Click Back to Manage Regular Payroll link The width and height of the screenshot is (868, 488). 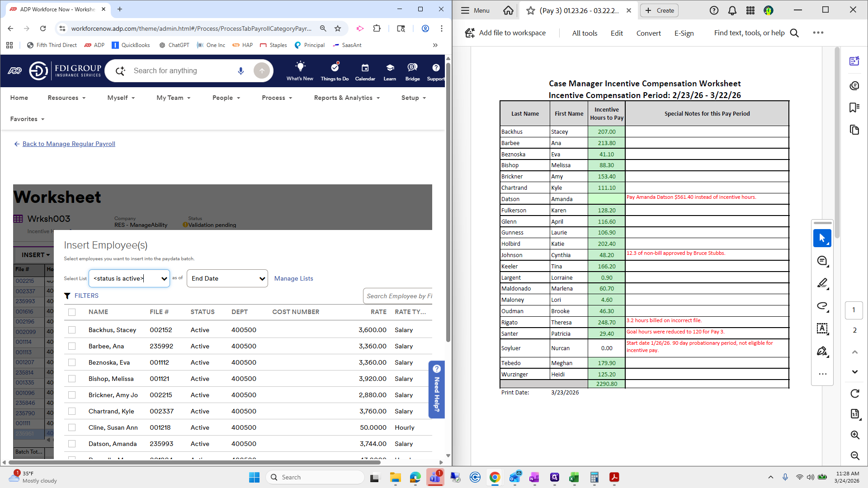(69, 144)
